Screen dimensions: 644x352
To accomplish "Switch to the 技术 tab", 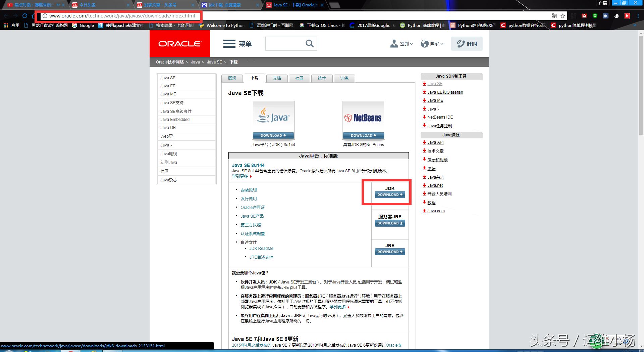I will point(322,78).
